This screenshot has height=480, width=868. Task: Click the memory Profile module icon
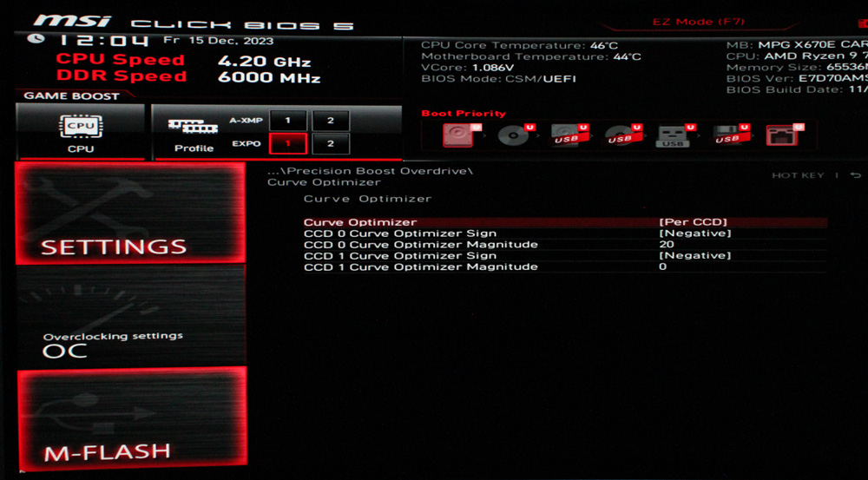point(194,126)
